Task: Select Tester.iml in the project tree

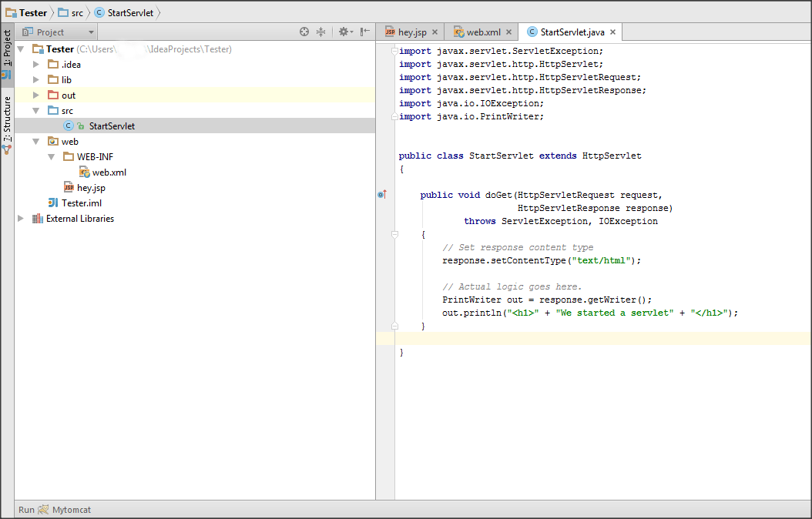Action: (x=81, y=203)
